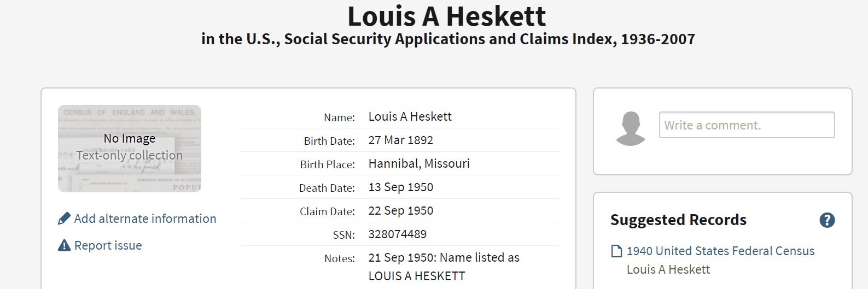Focus the Write a comment field
868x289 pixels.
(x=747, y=125)
